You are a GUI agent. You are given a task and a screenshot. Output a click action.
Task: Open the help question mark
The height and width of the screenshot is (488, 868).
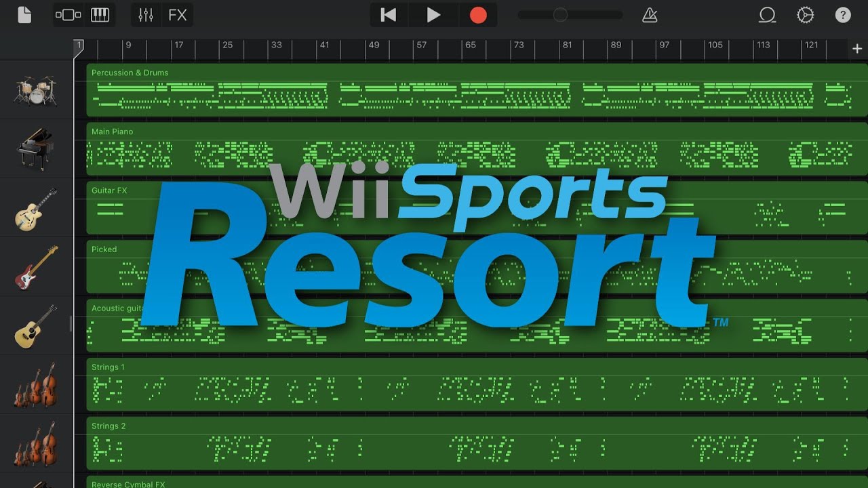tap(843, 15)
